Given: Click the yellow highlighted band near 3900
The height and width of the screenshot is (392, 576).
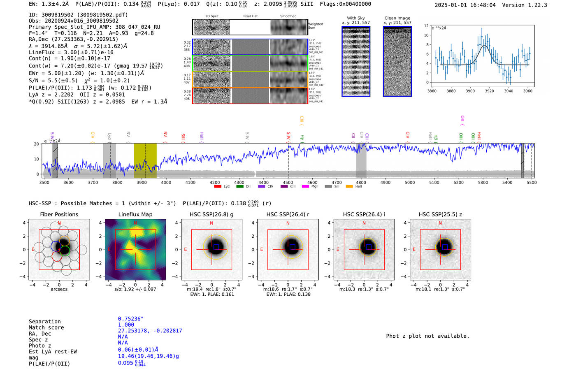Looking at the screenshot, I should (x=145, y=160).
